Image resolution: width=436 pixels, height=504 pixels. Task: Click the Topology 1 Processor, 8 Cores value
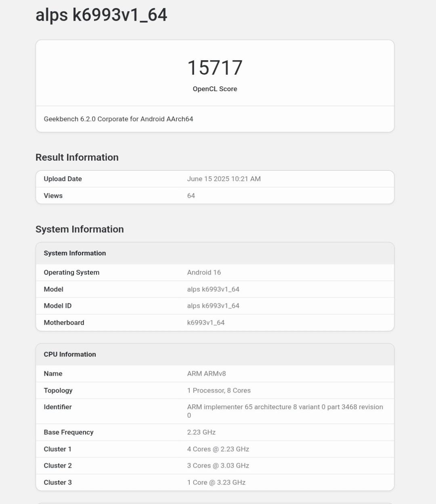(x=219, y=391)
